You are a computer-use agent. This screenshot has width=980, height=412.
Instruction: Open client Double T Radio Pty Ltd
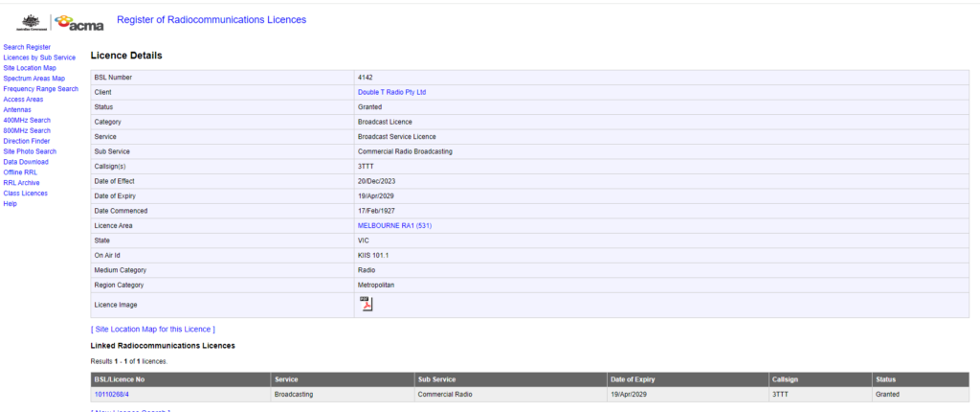click(391, 92)
